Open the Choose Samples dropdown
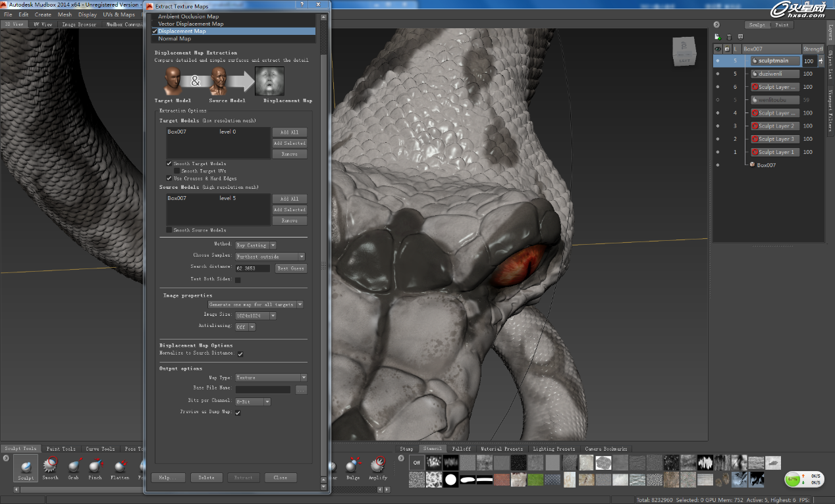 (x=270, y=257)
